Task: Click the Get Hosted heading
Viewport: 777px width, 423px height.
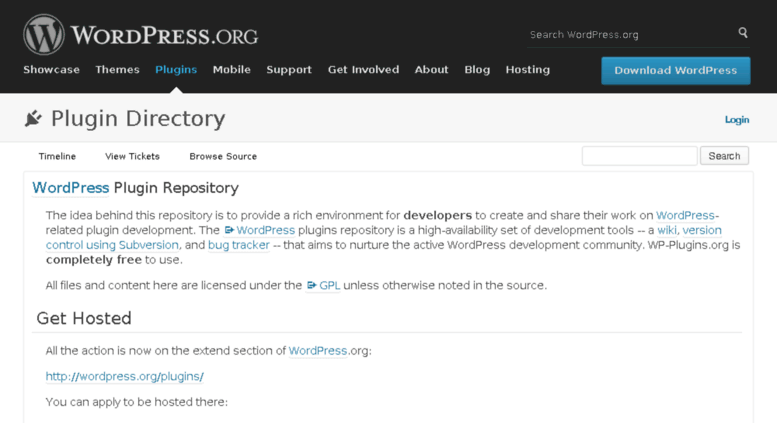Action: click(x=84, y=318)
